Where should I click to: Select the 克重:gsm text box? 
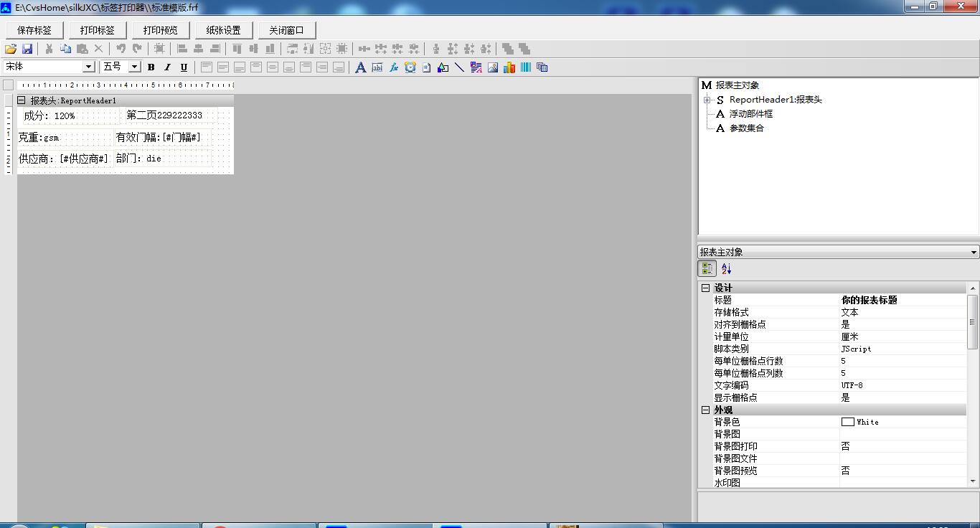[65, 137]
